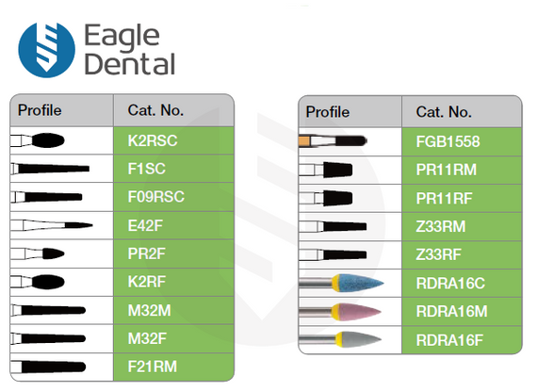Select the F21RM catalog number cell
Image resolution: width=537 pixels, height=392 pixels.
coord(173,367)
